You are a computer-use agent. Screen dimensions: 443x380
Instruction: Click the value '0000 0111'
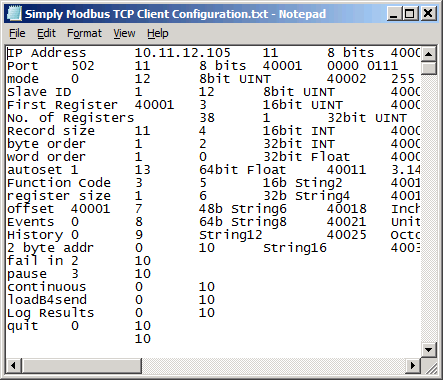[363, 66]
